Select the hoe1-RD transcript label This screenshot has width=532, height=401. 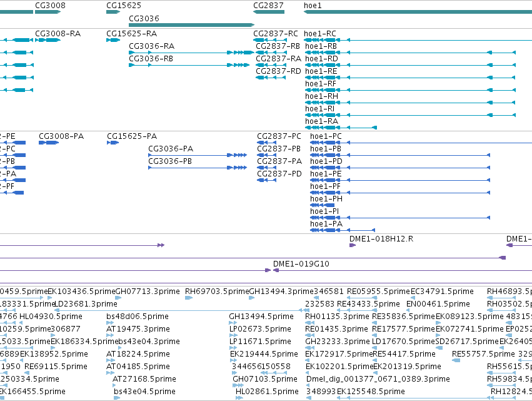322,59
